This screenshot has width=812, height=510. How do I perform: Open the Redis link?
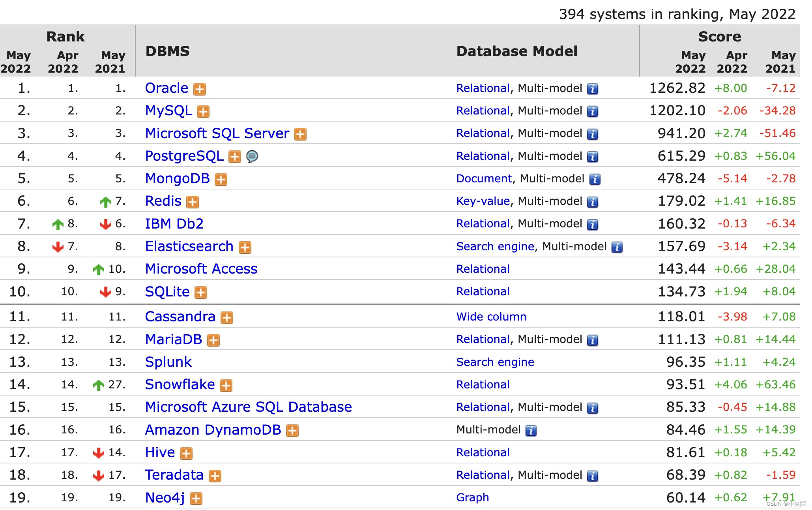coord(163,201)
